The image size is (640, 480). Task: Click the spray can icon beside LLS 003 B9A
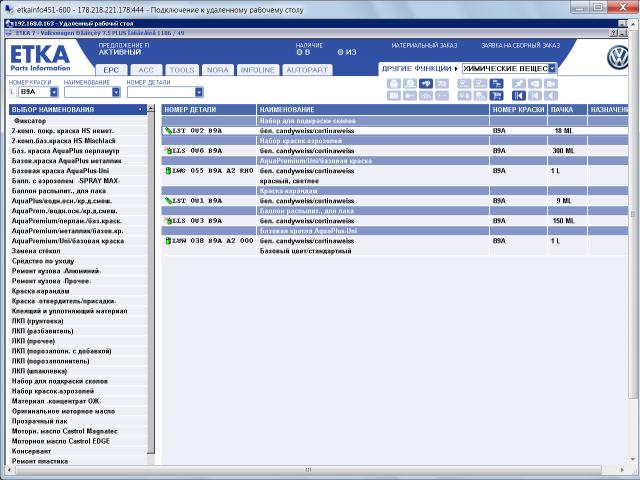coord(168,221)
